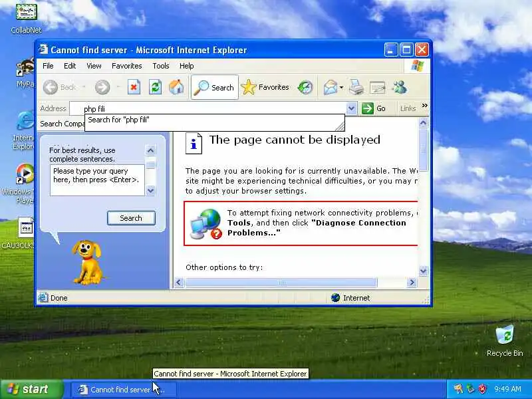Click the Back button in IE toolbar
Screen dimensions: 532x399
(x=60, y=87)
